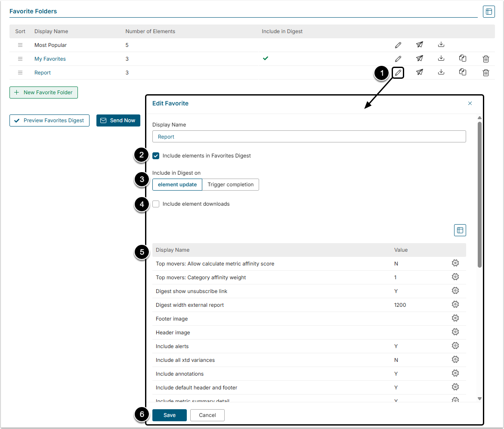Click Send Now button
Screen dimensions: 504x429
pos(118,120)
